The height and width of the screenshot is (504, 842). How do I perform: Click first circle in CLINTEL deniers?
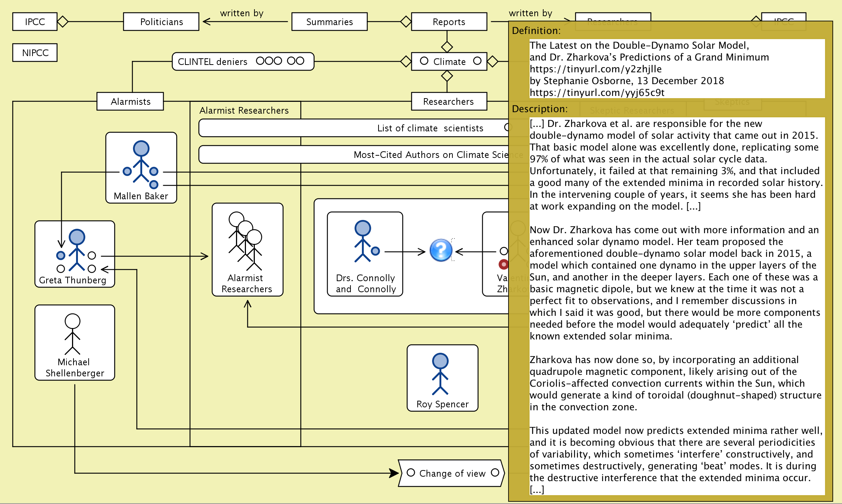pyautogui.click(x=260, y=61)
